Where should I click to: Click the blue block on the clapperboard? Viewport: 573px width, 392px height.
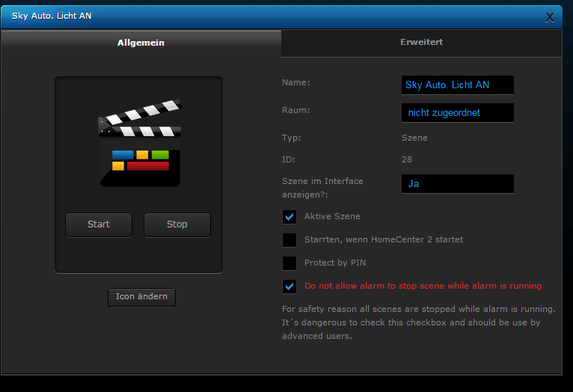pyautogui.click(x=122, y=155)
